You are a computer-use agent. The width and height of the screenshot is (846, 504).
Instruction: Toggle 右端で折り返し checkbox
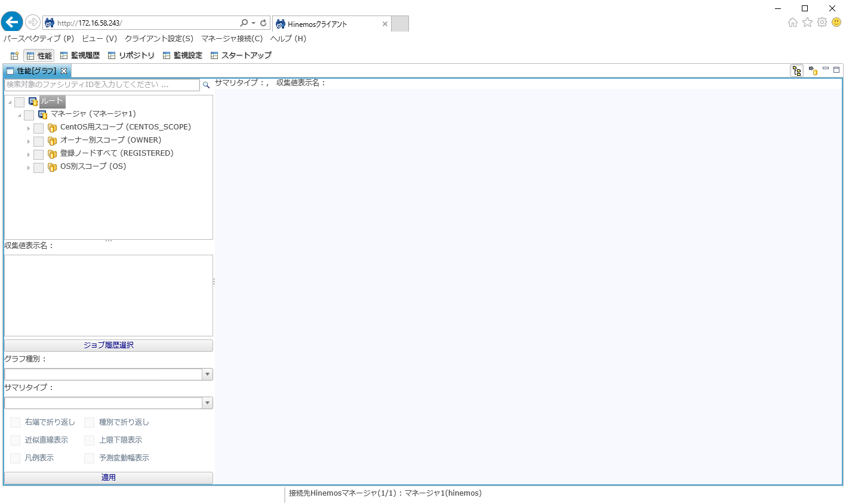click(16, 422)
